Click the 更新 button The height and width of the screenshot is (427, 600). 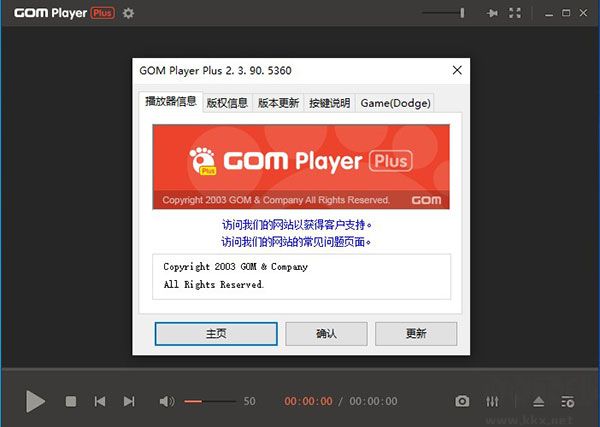coord(416,334)
